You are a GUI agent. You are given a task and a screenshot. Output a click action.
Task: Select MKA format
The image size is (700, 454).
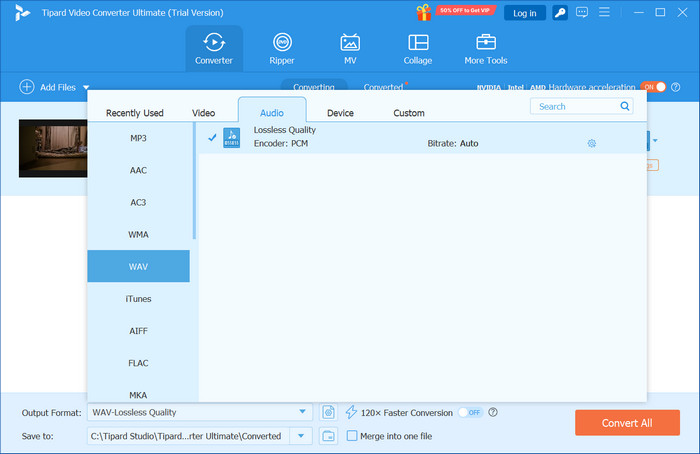(138, 395)
